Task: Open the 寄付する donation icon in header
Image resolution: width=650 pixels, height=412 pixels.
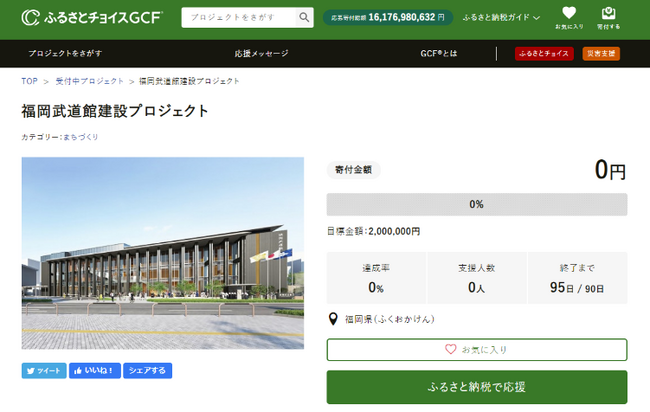Action: [x=608, y=17]
